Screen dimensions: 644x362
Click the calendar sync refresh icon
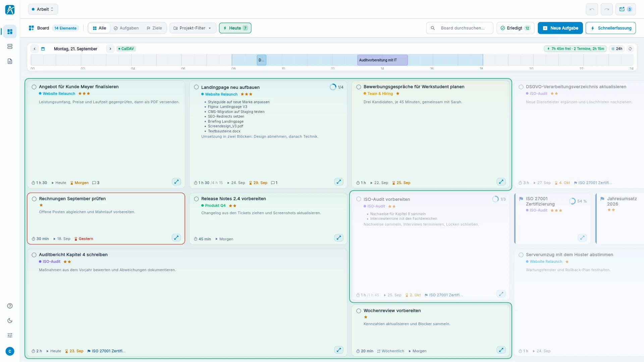pyautogui.click(x=630, y=49)
